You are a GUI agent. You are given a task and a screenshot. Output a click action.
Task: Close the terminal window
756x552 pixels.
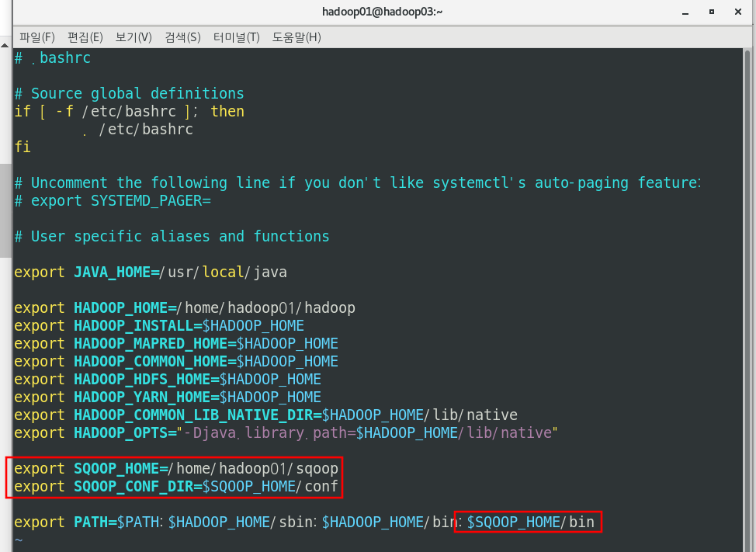pos(737,12)
